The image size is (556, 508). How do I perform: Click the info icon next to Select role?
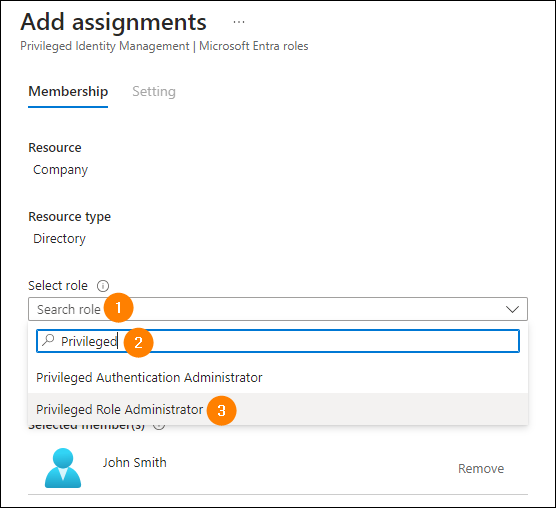[103, 286]
